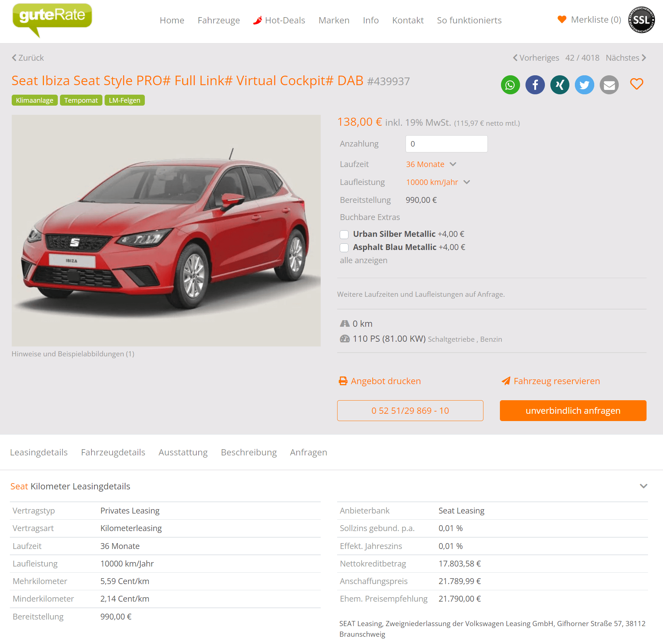Open So funktionierts menu item
The height and width of the screenshot is (644, 663).
coord(469,20)
